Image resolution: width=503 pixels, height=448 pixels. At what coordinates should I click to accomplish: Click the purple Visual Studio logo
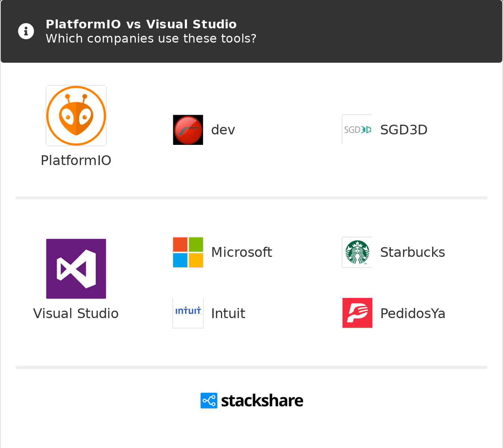76,269
